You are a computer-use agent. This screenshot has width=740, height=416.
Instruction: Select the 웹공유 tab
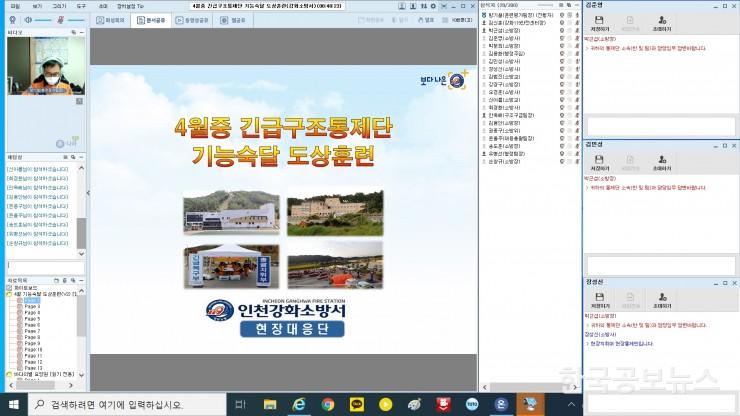point(233,20)
